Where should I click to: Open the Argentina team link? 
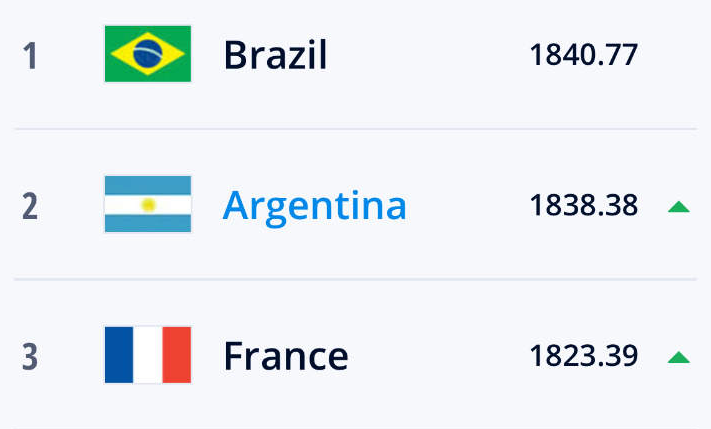(x=314, y=207)
